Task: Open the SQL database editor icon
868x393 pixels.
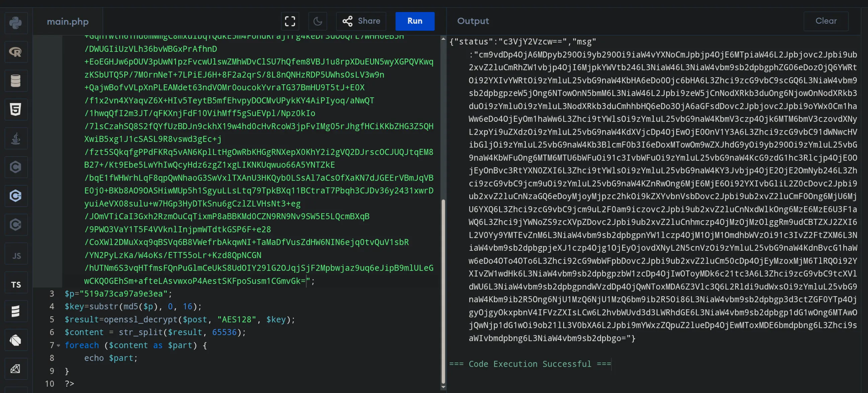Action: click(x=15, y=81)
